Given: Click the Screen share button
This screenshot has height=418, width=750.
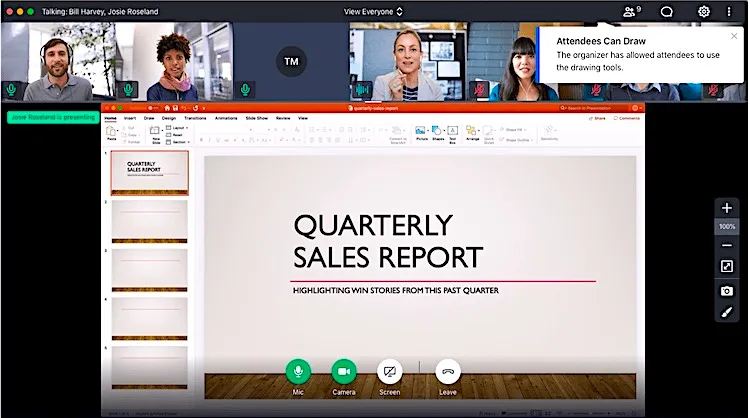Looking at the screenshot, I should [390, 372].
